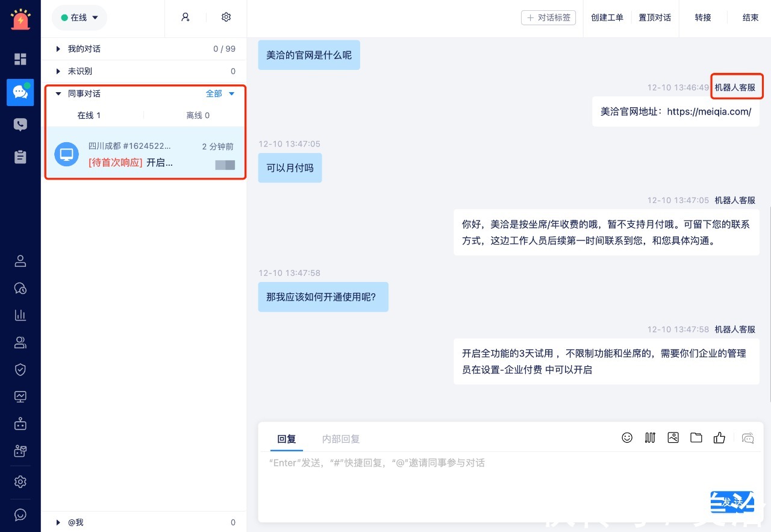Open the clipboard tickets icon in sidebar

point(20,157)
